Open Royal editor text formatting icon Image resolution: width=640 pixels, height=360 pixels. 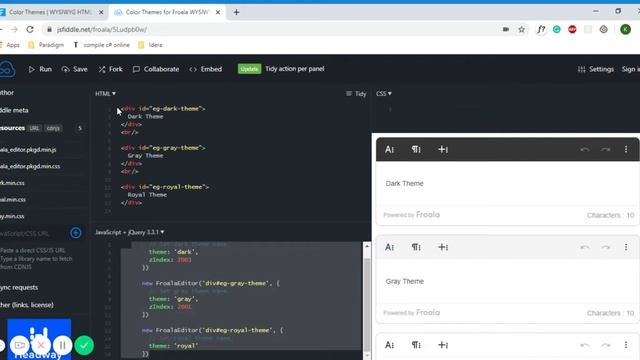tap(389, 345)
